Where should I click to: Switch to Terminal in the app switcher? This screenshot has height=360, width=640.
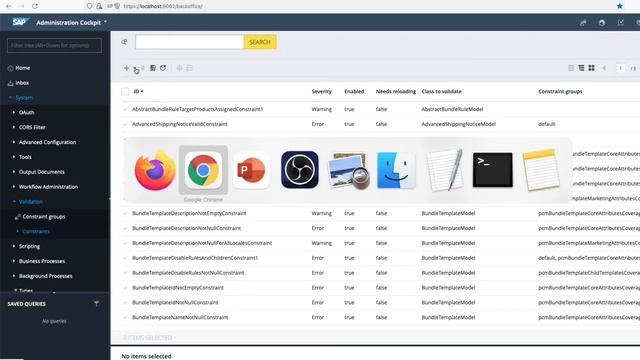coord(493,170)
